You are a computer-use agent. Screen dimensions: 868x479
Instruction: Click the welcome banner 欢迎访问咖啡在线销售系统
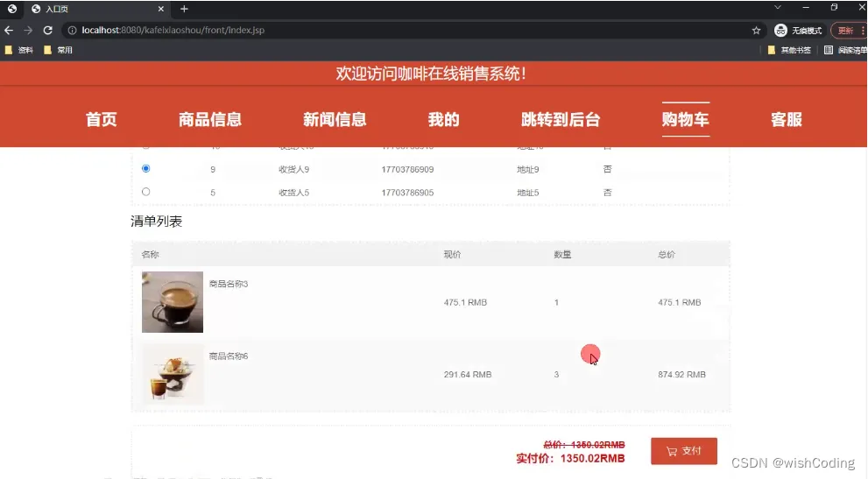[x=431, y=73]
